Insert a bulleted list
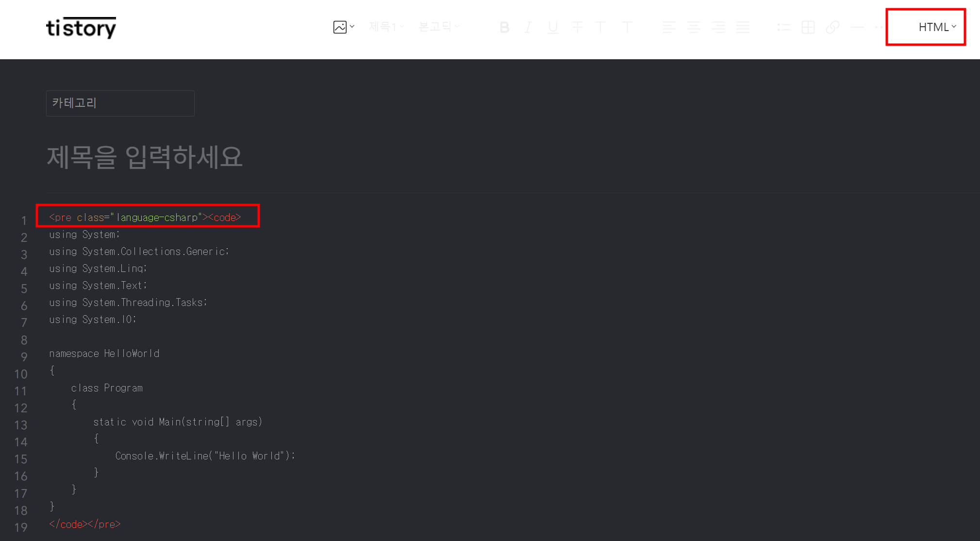 (x=783, y=27)
